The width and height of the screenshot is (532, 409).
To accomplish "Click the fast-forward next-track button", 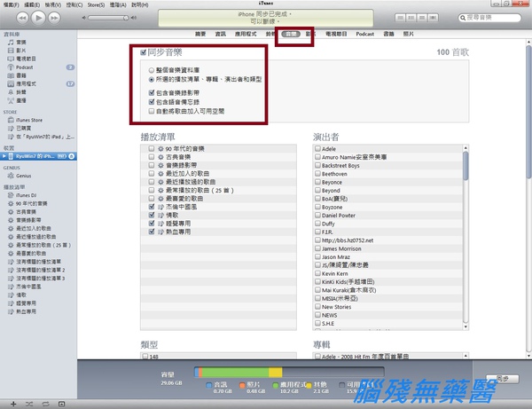I will pos(54,18).
